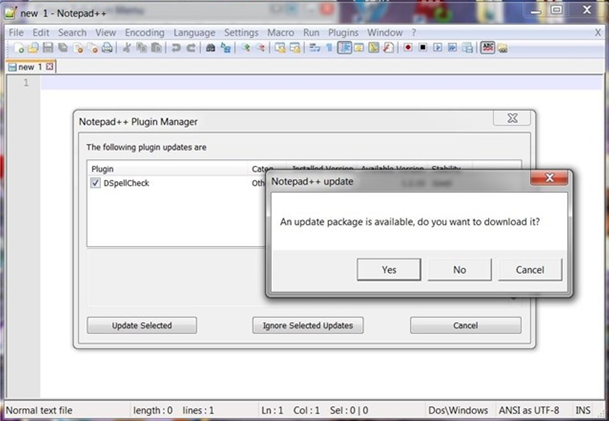Open the Encoding menu

[144, 33]
